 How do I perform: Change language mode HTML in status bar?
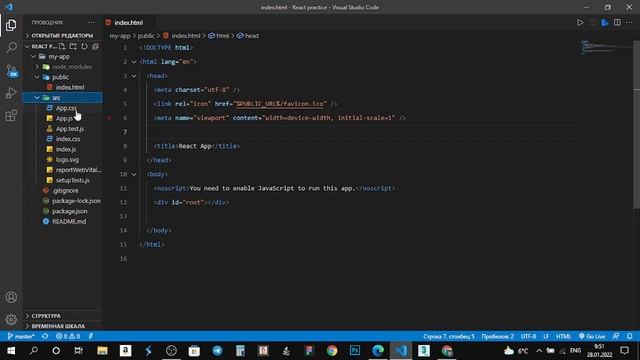563,336
